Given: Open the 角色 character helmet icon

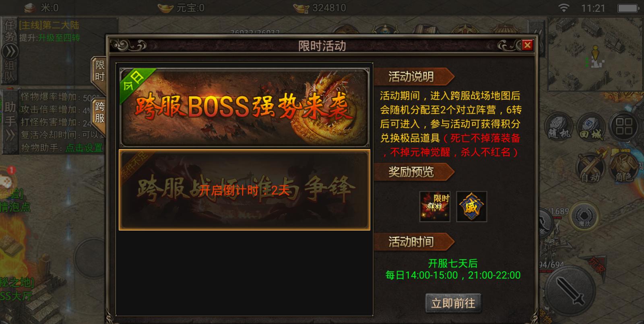Looking at the screenshot, I should [x=623, y=166].
